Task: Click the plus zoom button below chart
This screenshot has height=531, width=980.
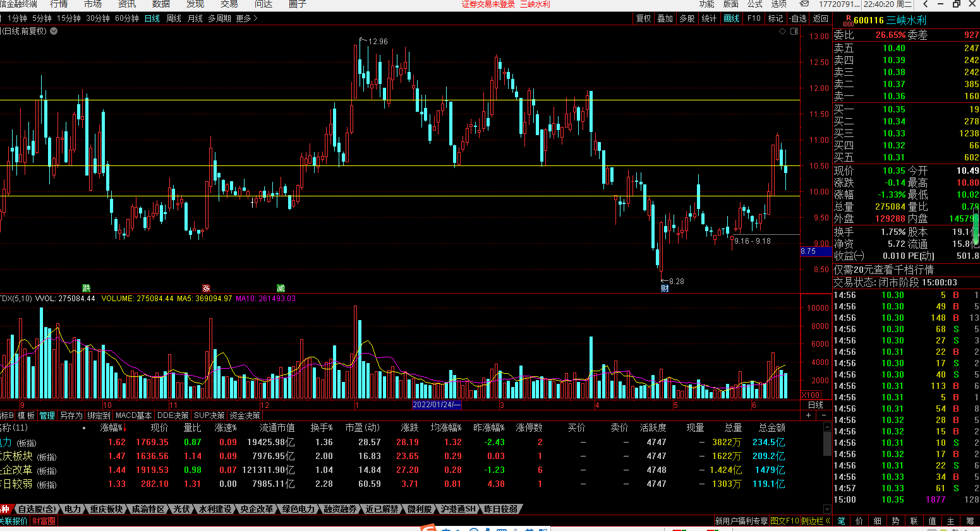Action: (809, 415)
